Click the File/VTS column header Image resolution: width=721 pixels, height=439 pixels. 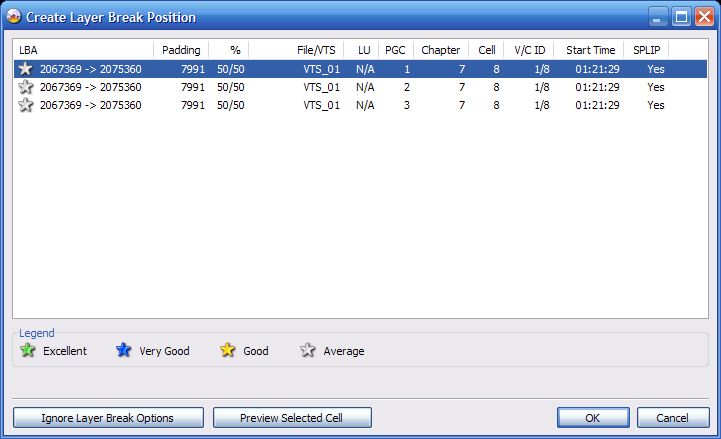296,49
